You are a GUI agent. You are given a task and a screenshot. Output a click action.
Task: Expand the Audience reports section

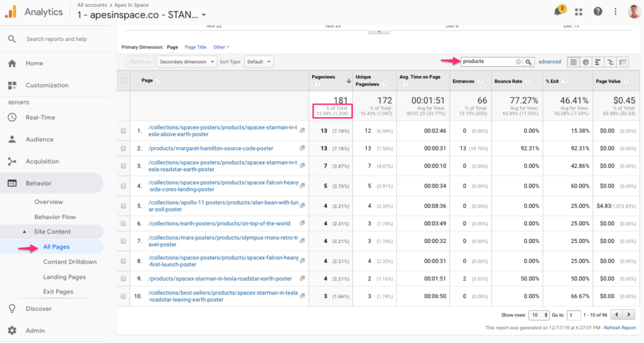[x=40, y=139]
